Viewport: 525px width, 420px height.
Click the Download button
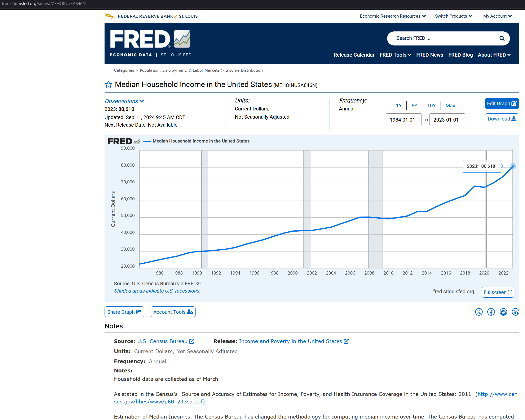502,119
